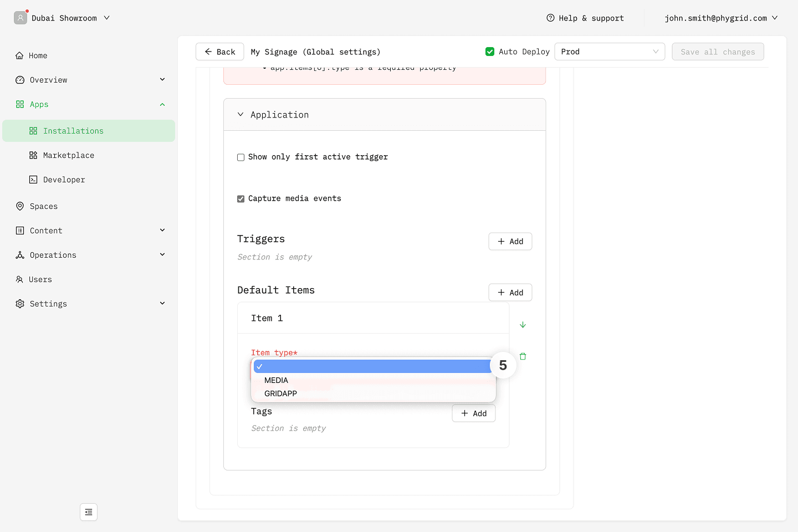Click the trash icon to delete Item 1

523,356
